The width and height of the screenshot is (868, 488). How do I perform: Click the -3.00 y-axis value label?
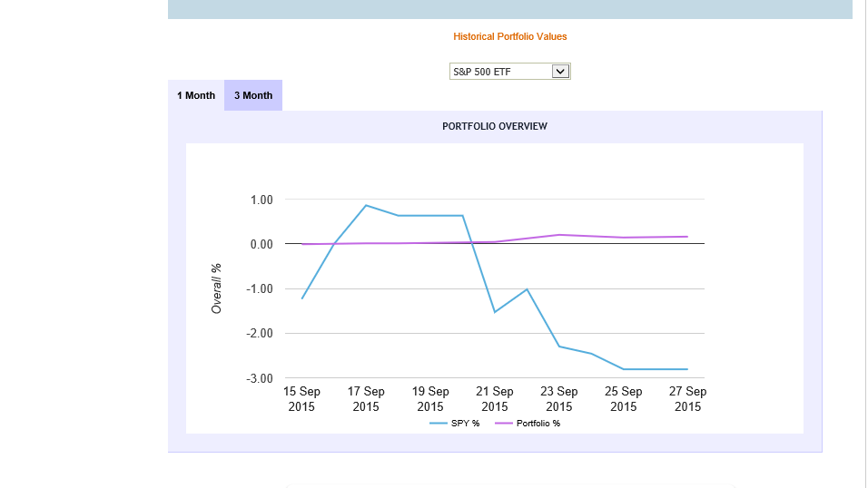click(259, 377)
